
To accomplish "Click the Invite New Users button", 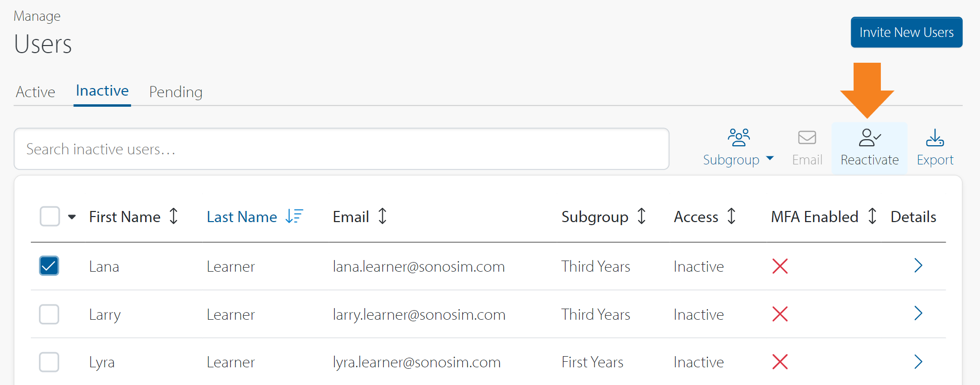I will [x=906, y=32].
